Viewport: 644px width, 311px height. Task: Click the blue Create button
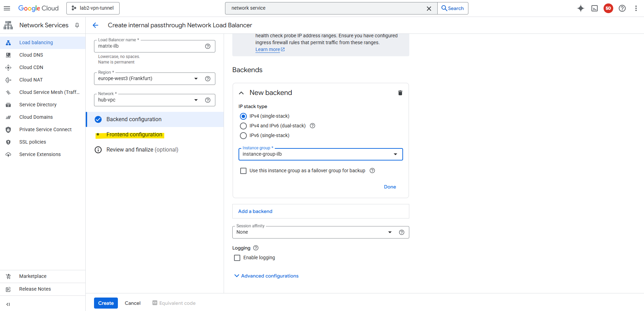(x=106, y=303)
